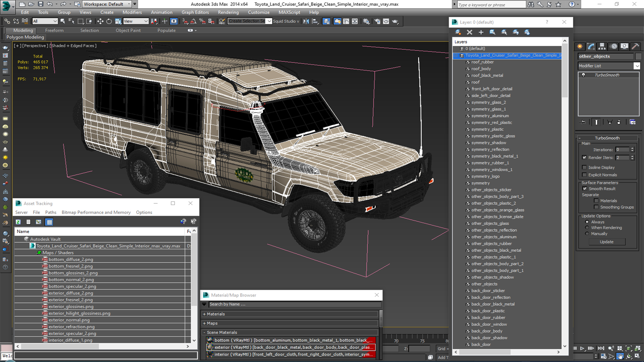Click Select Highlighted Objects icon in Layer dialog
The height and width of the screenshot is (362, 644).
(492, 32)
